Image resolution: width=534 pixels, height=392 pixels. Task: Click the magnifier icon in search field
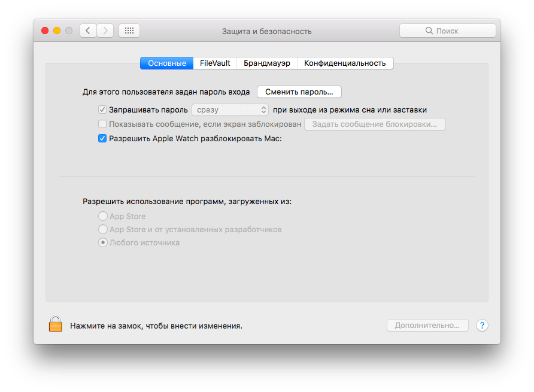(x=429, y=31)
